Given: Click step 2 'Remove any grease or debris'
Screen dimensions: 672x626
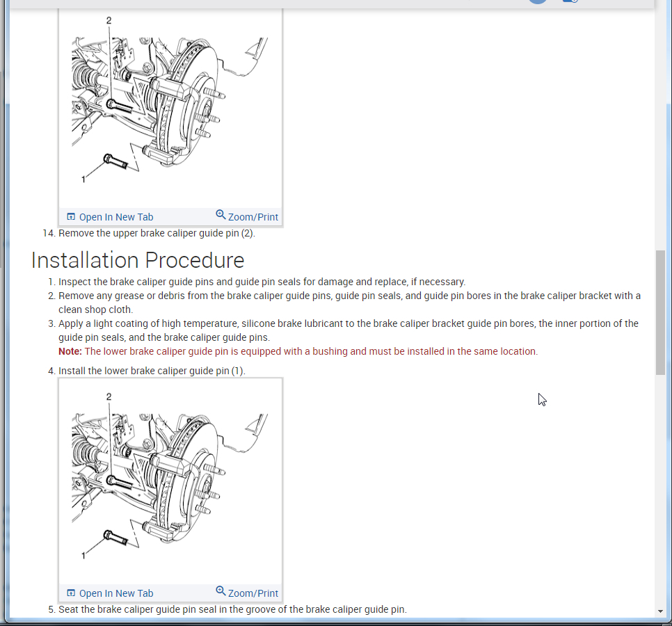Looking at the screenshot, I should 349,303.
